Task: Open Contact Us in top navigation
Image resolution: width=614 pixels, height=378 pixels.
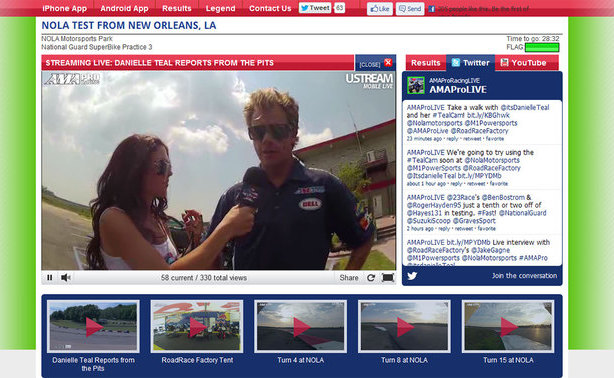Action: [270, 8]
